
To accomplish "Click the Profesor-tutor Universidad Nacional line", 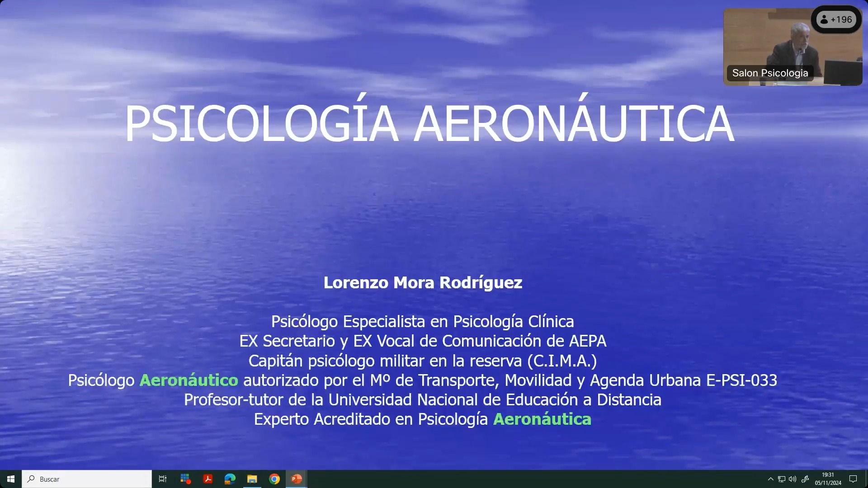I will click(x=423, y=400).
